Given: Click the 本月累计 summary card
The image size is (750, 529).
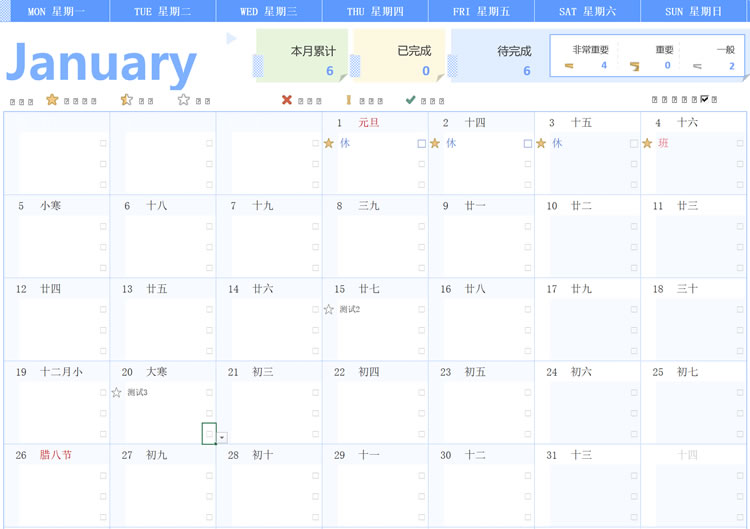Looking at the screenshot, I should tap(302, 55).
